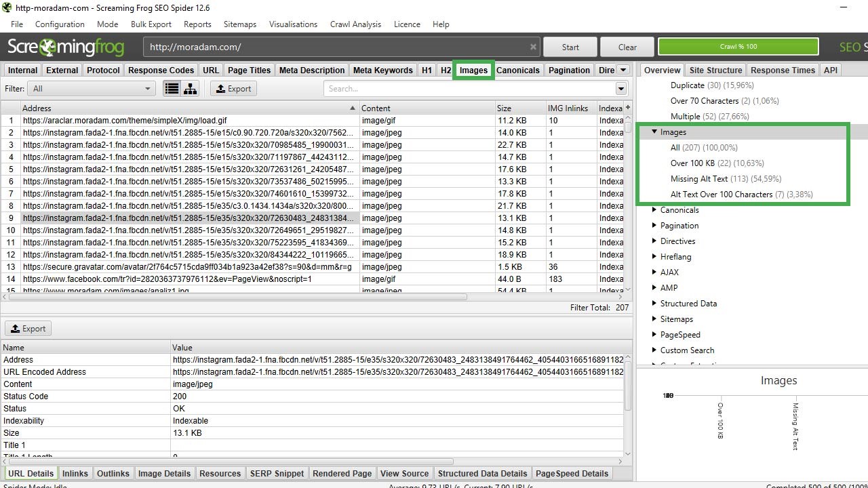Expand the Canonicals tree section
The image size is (868, 488).
[654, 210]
